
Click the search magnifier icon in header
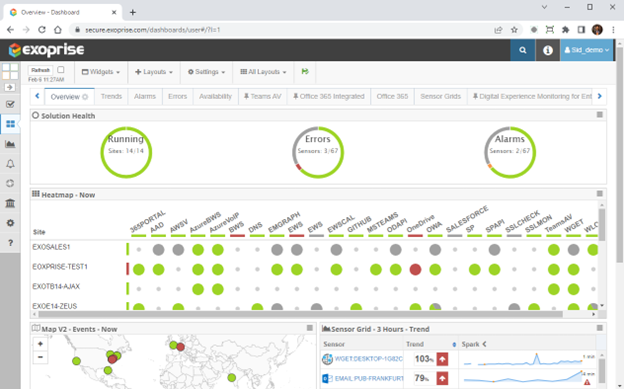pyautogui.click(x=523, y=50)
